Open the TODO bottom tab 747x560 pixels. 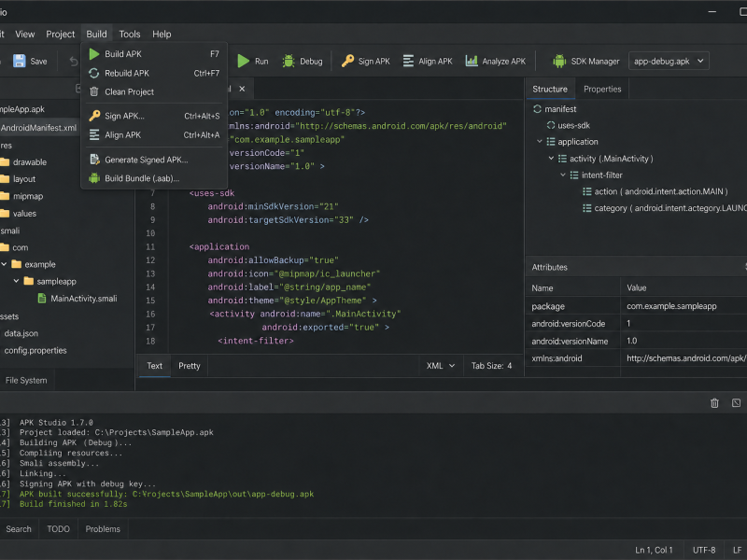point(58,529)
